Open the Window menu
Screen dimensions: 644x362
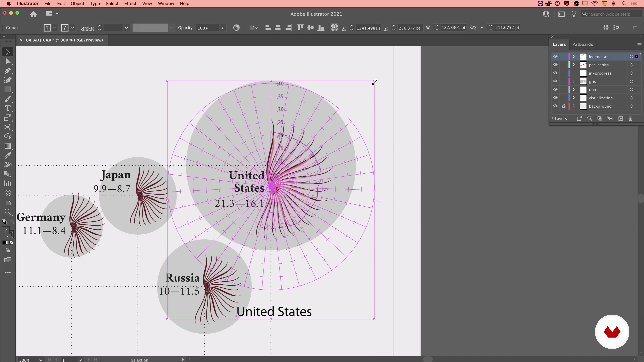pos(166,4)
